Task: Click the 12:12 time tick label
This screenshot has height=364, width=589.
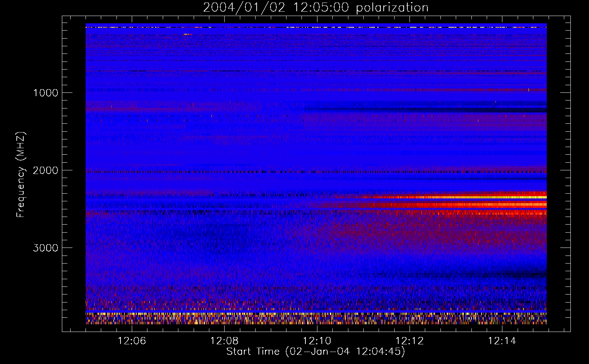Action: 410,341
